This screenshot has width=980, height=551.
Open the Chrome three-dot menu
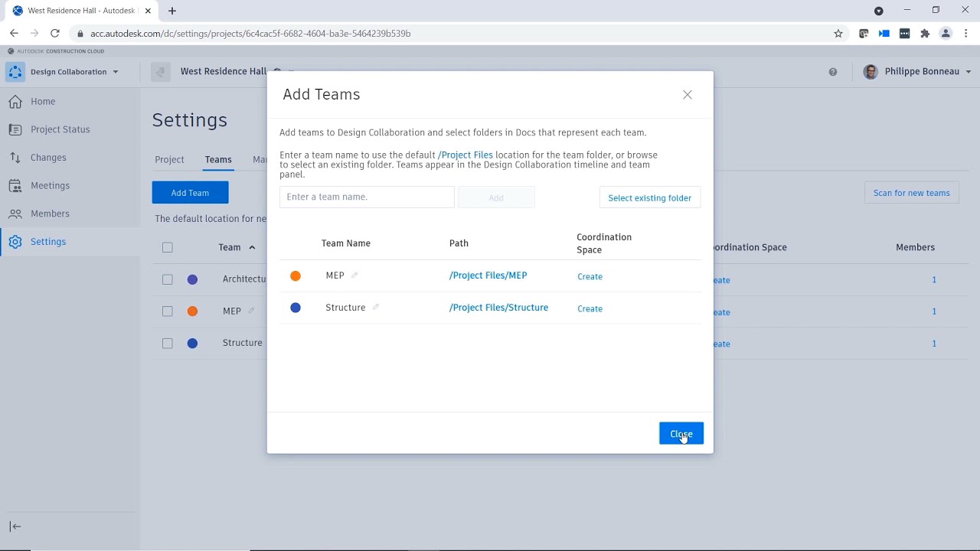coord(967,34)
